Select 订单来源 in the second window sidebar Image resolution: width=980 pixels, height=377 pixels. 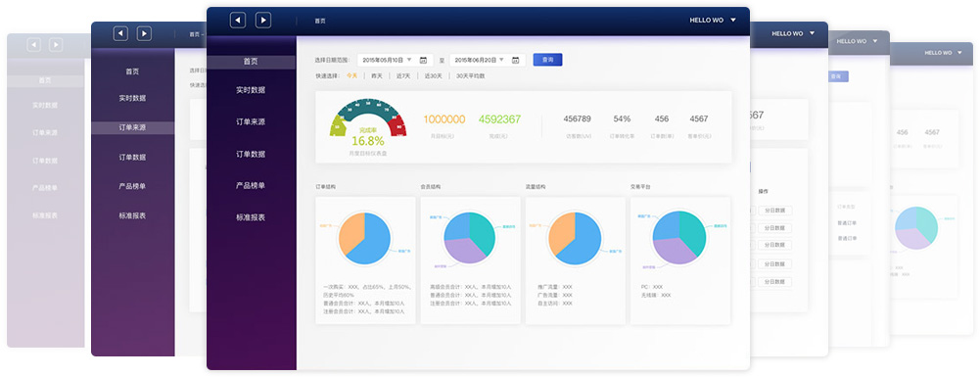[x=132, y=127]
